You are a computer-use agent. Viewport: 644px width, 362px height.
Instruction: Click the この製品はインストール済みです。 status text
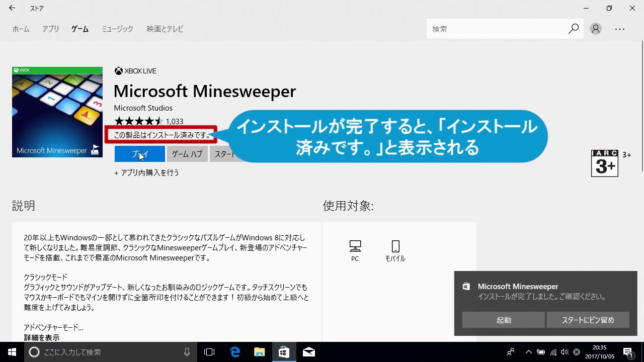[163, 135]
